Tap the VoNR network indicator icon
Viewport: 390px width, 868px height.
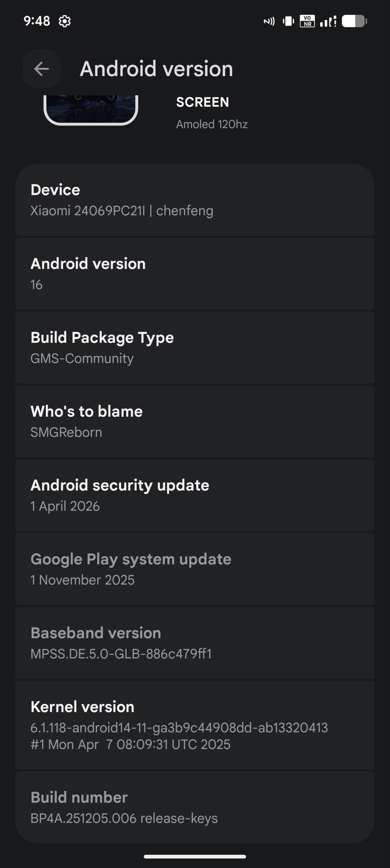tap(307, 21)
